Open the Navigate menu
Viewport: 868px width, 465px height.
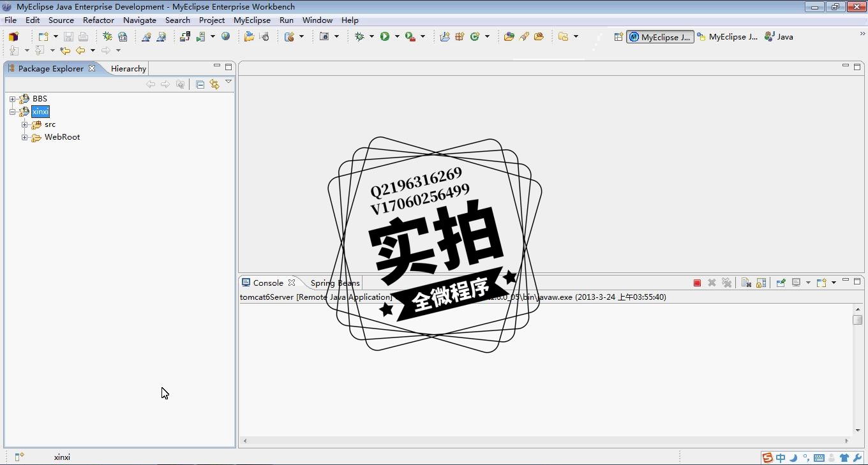tap(140, 20)
